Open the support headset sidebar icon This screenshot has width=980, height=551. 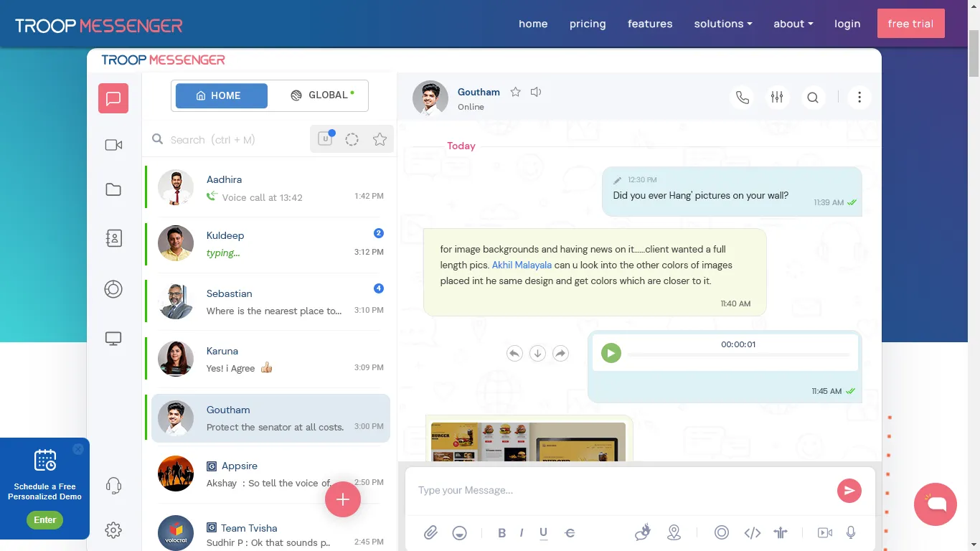pos(113,486)
